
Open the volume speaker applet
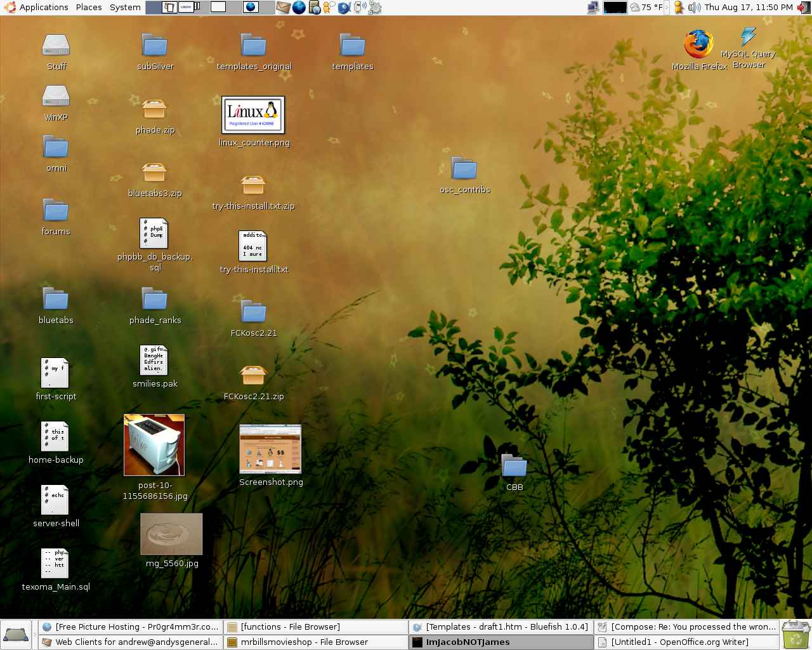[693, 8]
